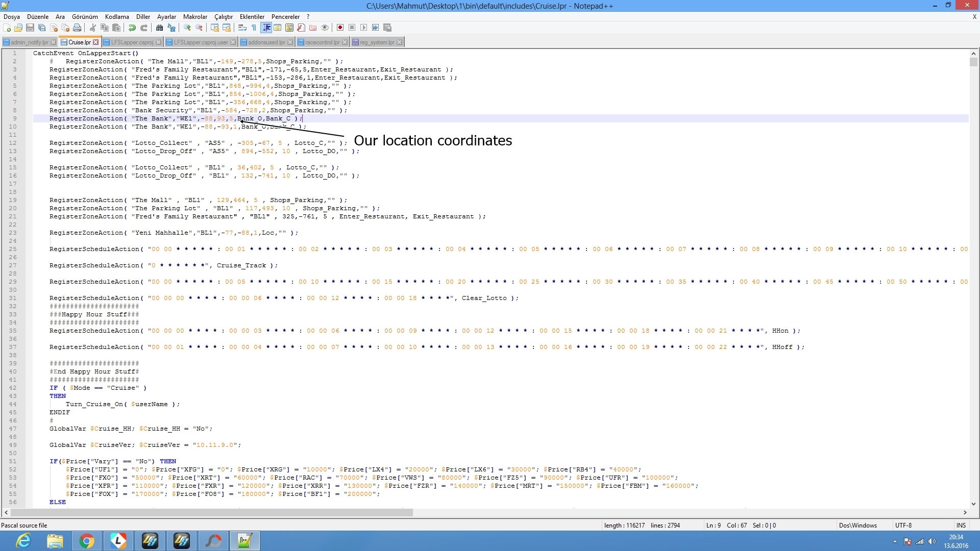Click the Cut scissors icon
This screenshot has width=980, height=551.
93,28
